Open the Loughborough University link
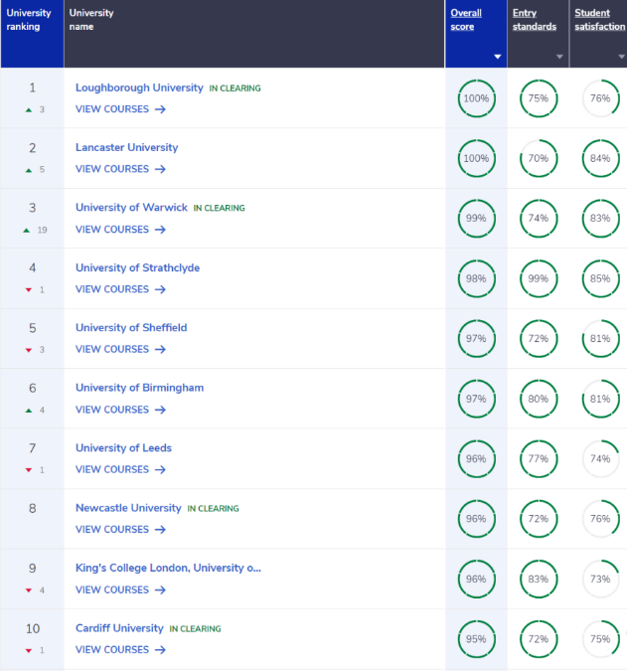This screenshot has height=672, width=627. coord(139,87)
